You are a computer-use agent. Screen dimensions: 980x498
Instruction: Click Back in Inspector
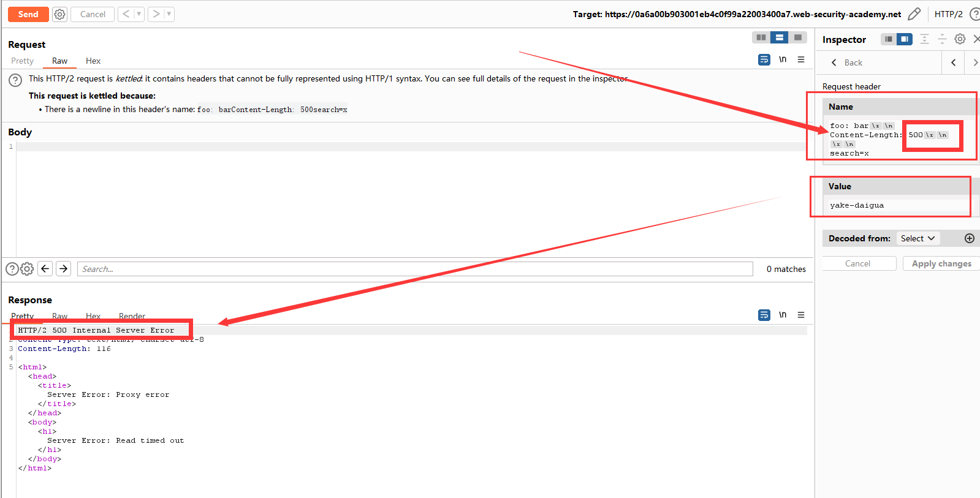[847, 62]
